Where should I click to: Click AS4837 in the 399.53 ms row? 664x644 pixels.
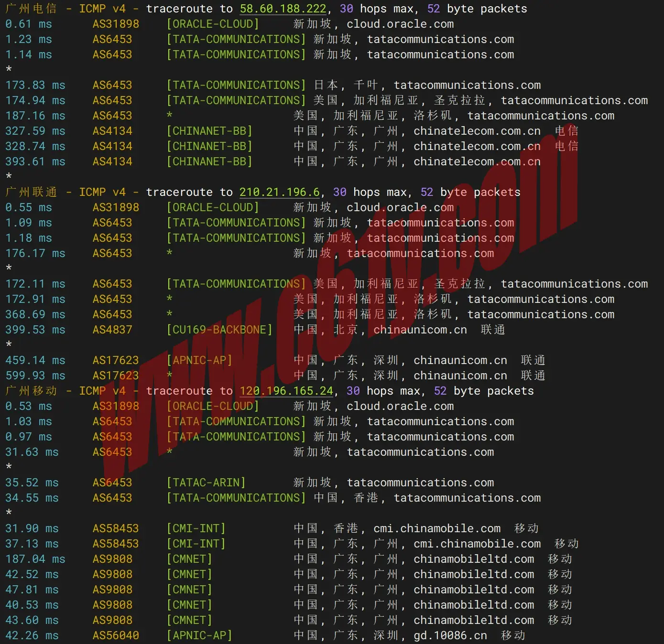coord(112,330)
